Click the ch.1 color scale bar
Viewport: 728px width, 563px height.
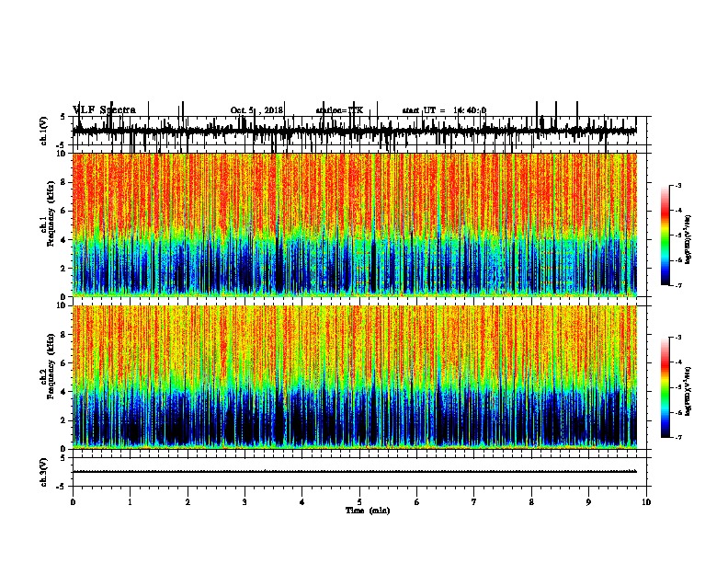[665, 236]
